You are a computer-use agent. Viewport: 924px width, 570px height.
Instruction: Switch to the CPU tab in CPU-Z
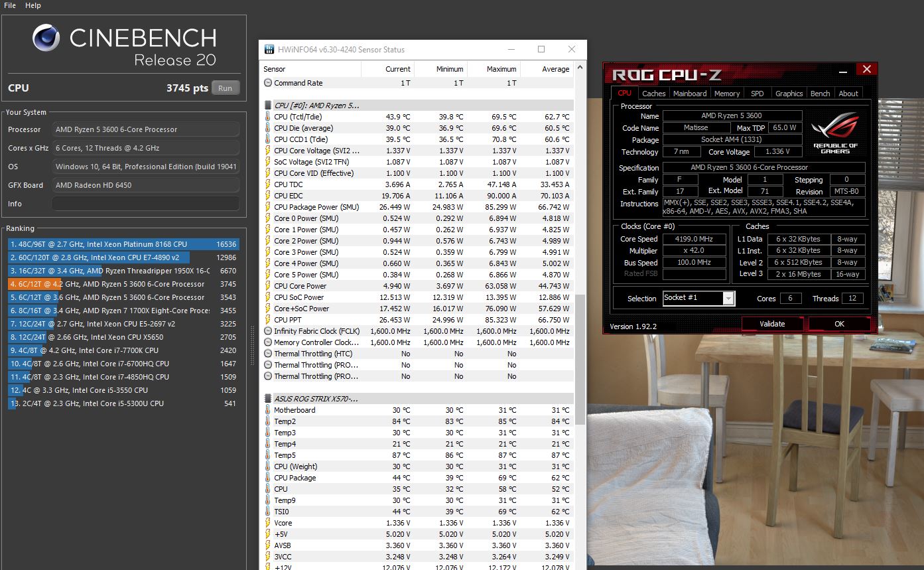(x=625, y=94)
